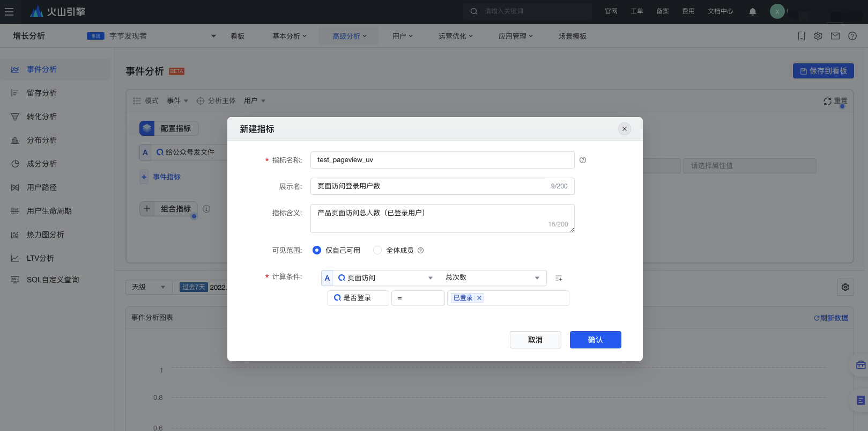The height and width of the screenshot is (431, 868).
Task: Open the hamburger menu in top bar
Action: (9, 12)
